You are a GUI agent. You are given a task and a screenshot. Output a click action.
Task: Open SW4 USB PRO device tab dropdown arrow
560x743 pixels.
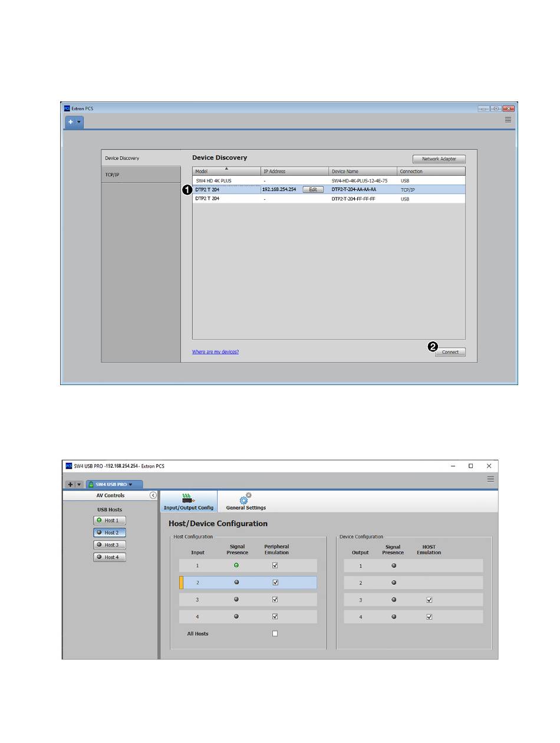coord(130,485)
